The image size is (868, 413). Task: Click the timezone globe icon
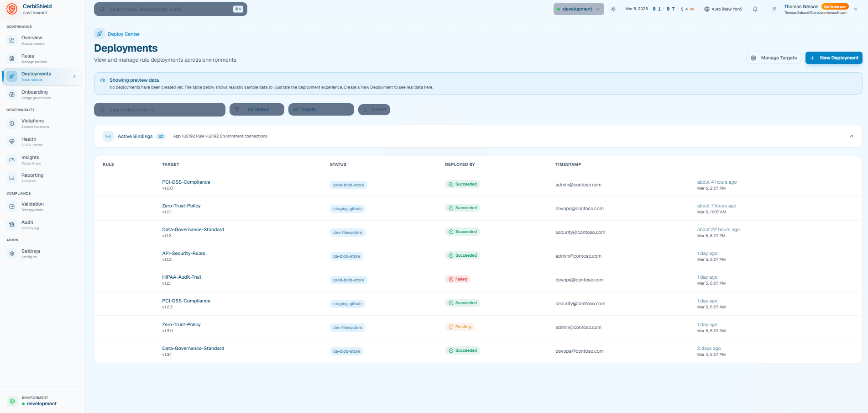pos(707,9)
